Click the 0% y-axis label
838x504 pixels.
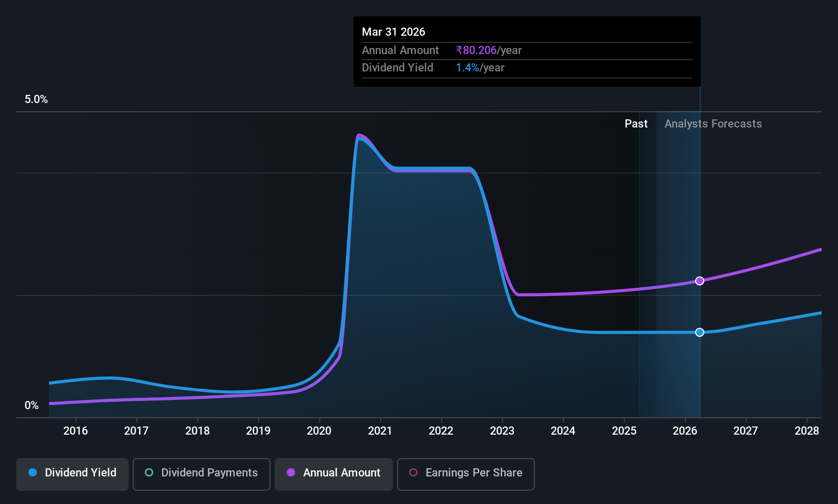click(x=32, y=406)
